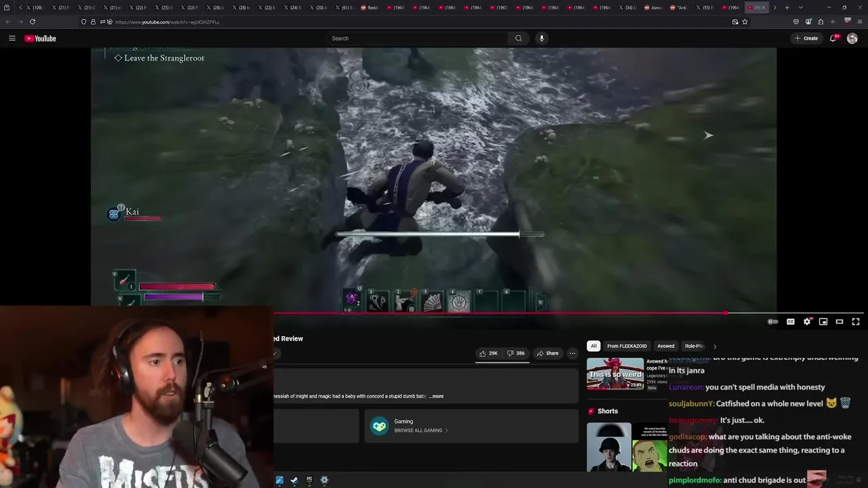Open the YouTube hamburger guide menu
Image resolution: width=868 pixels, height=488 pixels.
click(12, 39)
